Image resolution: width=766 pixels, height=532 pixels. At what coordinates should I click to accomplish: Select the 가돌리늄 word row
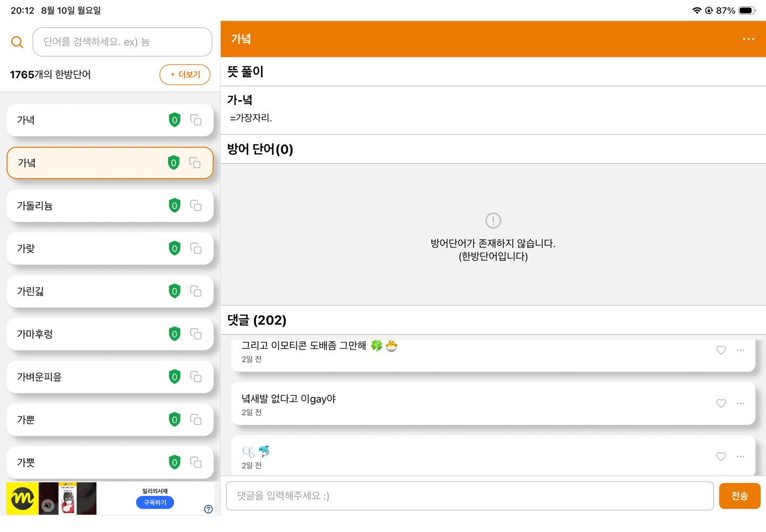[x=110, y=206]
